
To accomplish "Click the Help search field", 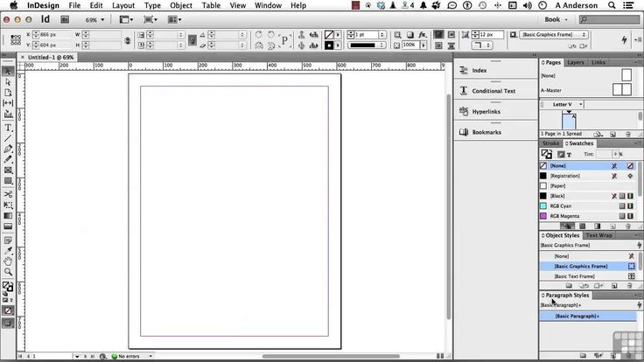I will (609, 19).
